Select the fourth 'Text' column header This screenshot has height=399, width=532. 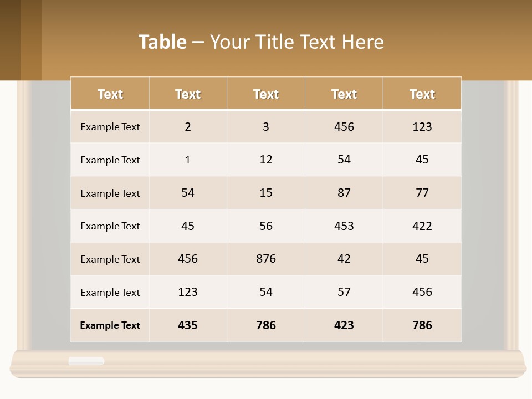tap(344, 94)
